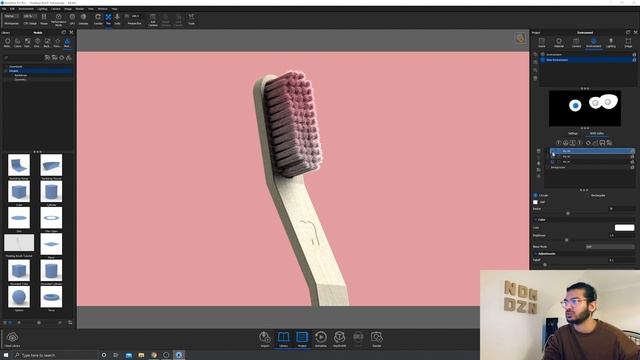Pause the real-time render
This screenshot has height=360, width=640.
44,18
